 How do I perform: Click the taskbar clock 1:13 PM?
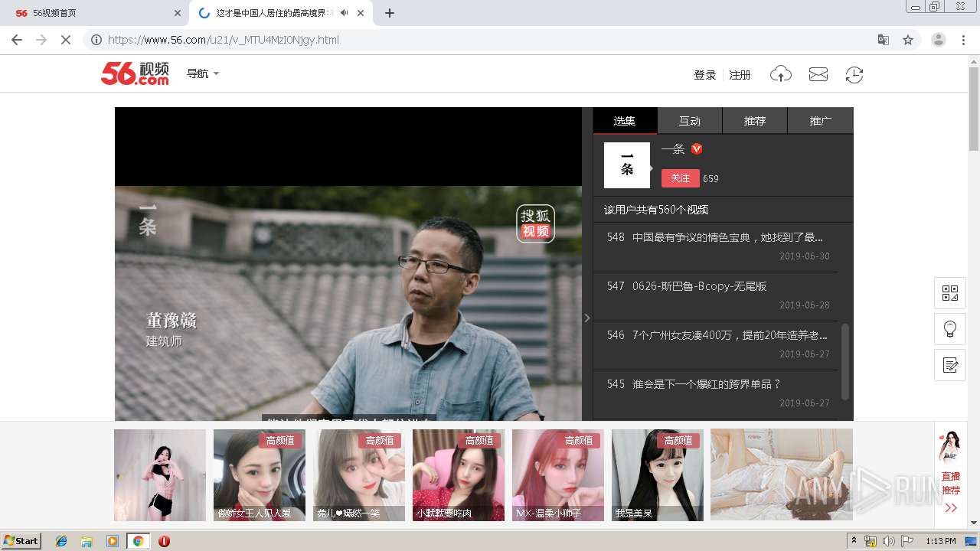941,541
